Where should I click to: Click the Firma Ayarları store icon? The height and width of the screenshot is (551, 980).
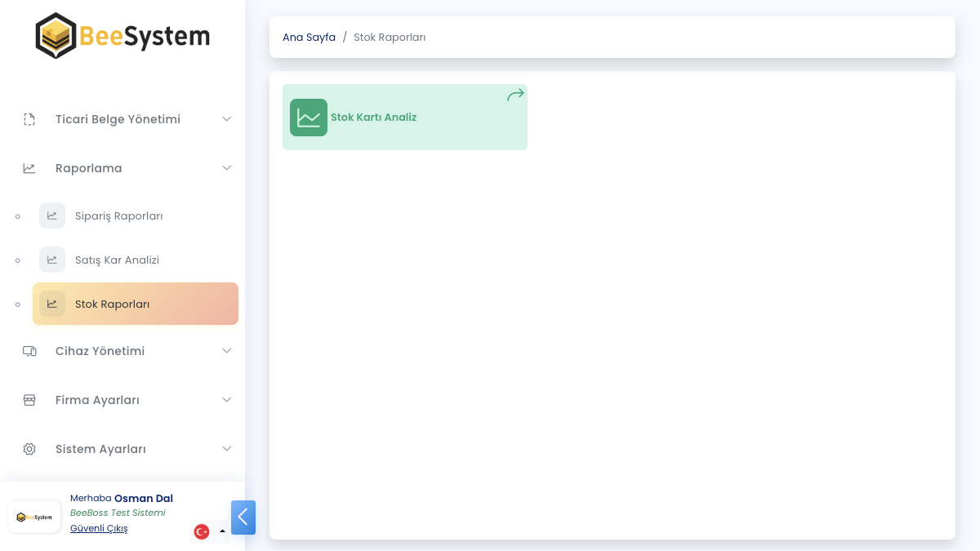click(29, 400)
